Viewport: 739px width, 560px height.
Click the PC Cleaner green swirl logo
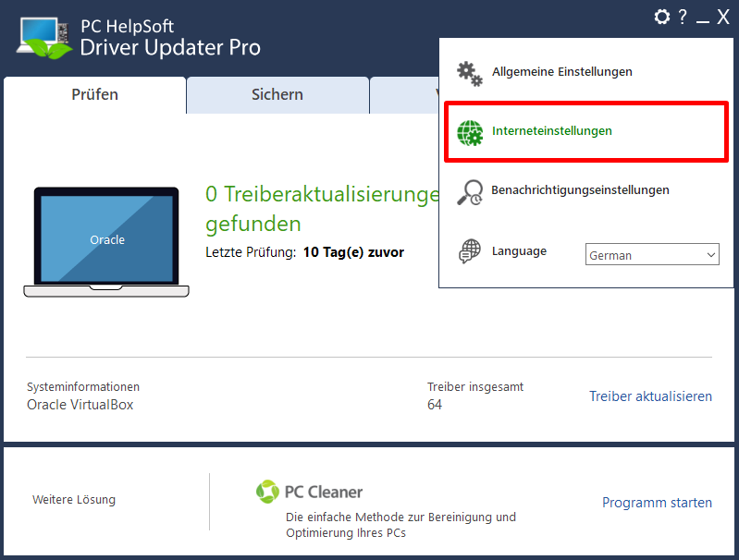(x=267, y=492)
